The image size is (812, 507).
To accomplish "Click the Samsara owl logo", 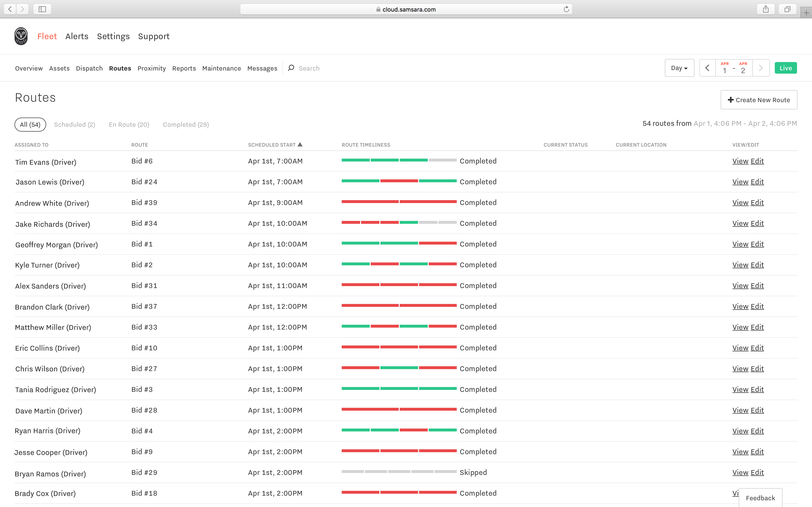I will pos(21,36).
